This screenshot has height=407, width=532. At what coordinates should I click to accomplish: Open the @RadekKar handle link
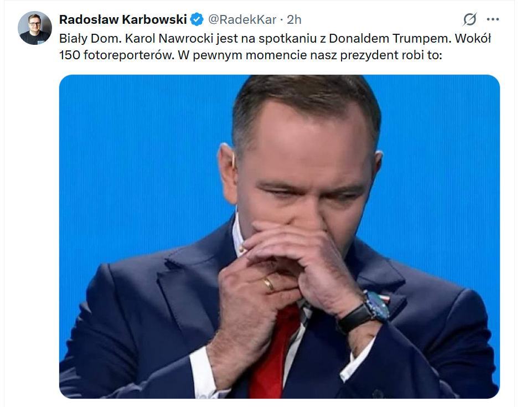[242, 20]
